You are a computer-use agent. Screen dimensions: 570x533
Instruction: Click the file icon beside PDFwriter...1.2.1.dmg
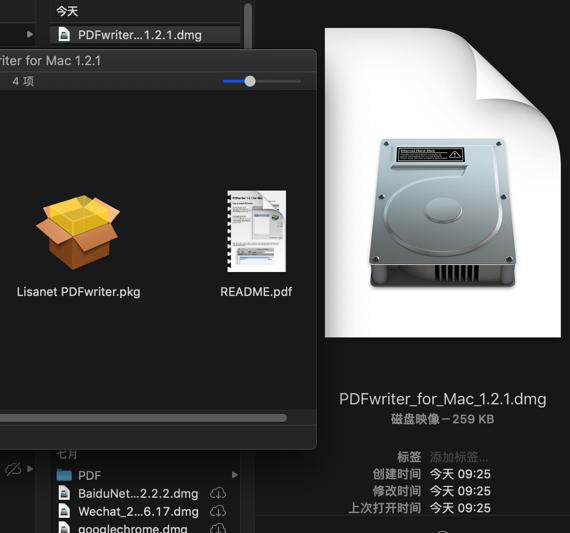[64, 35]
